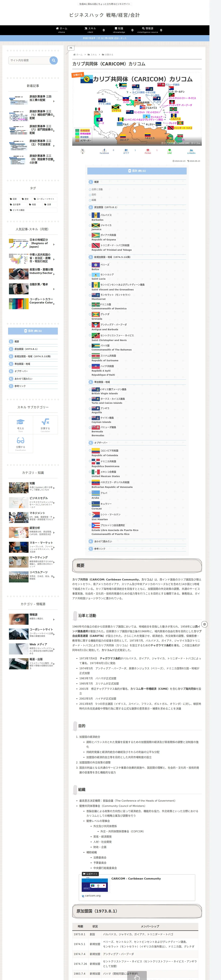Expand the 情報源 menu dropdown arrow

click(x=161, y=30)
